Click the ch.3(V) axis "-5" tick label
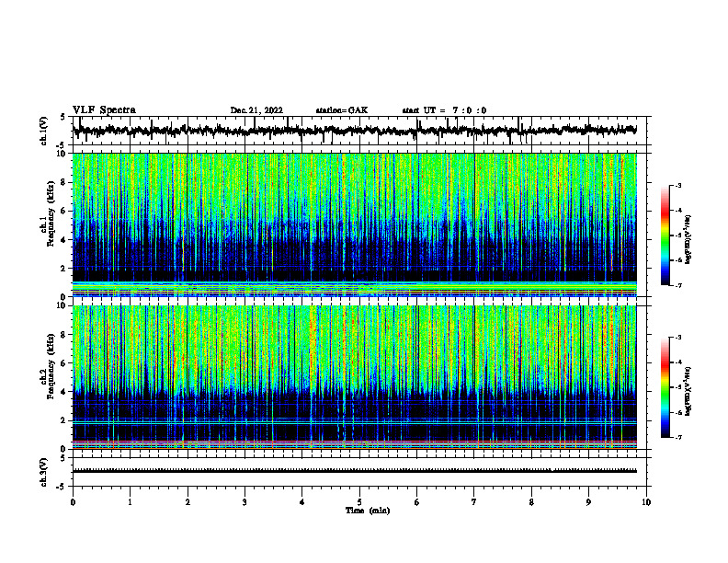 point(63,487)
